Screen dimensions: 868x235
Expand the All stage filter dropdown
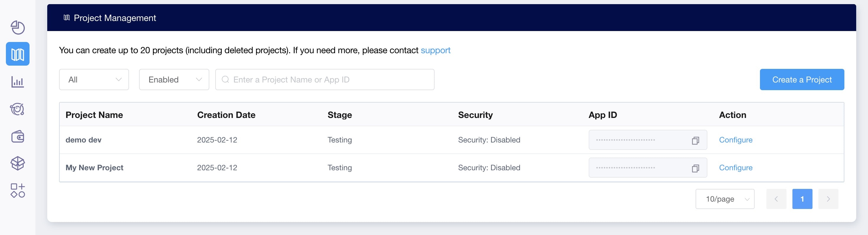tap(94, 80)
